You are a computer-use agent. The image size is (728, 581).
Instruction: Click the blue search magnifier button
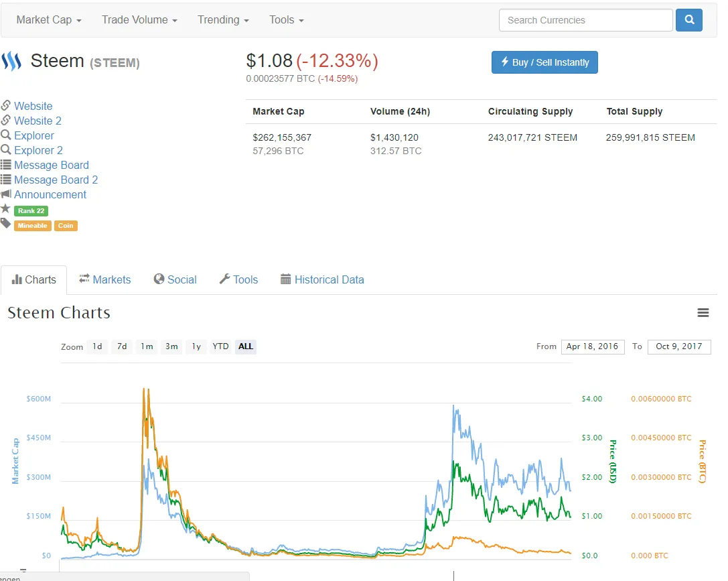coord(688,20)
